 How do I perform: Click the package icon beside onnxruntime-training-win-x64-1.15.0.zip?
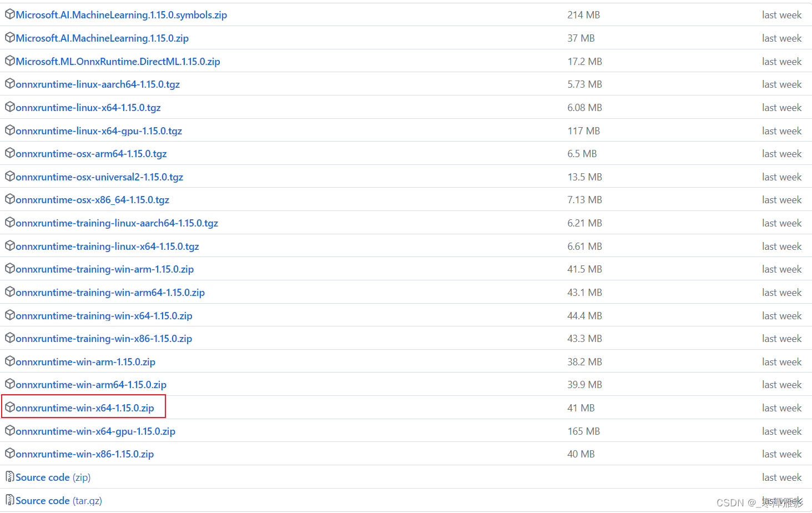click(x=10, y=315)
